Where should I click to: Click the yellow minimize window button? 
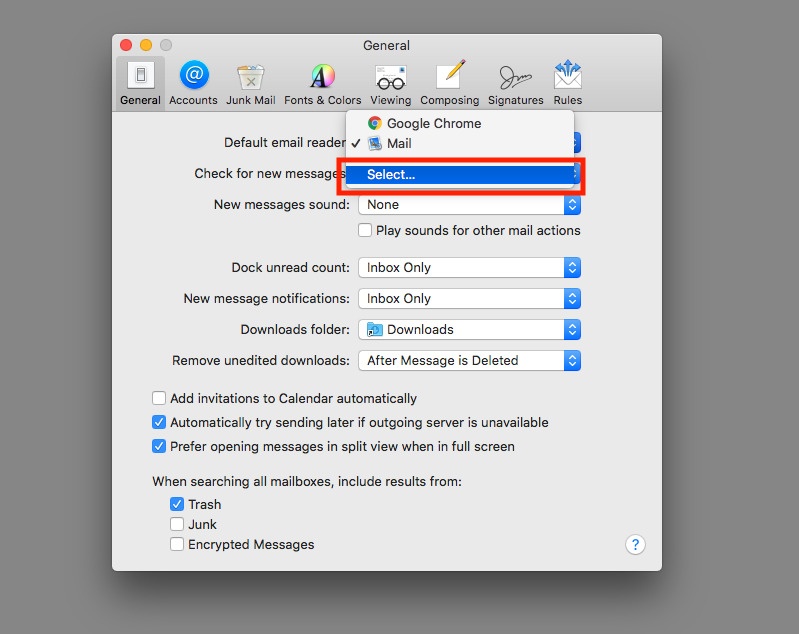(146, 45)
